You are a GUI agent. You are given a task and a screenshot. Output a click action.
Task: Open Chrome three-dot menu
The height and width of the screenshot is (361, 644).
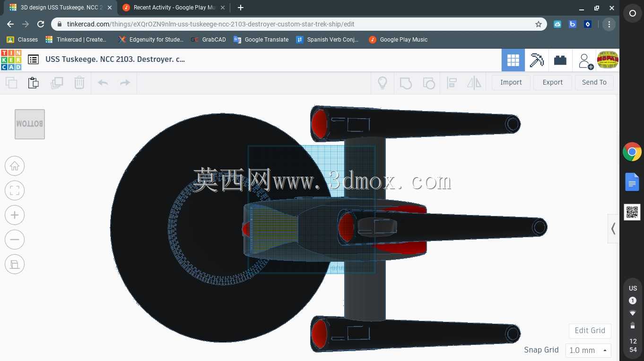(609, 24)
